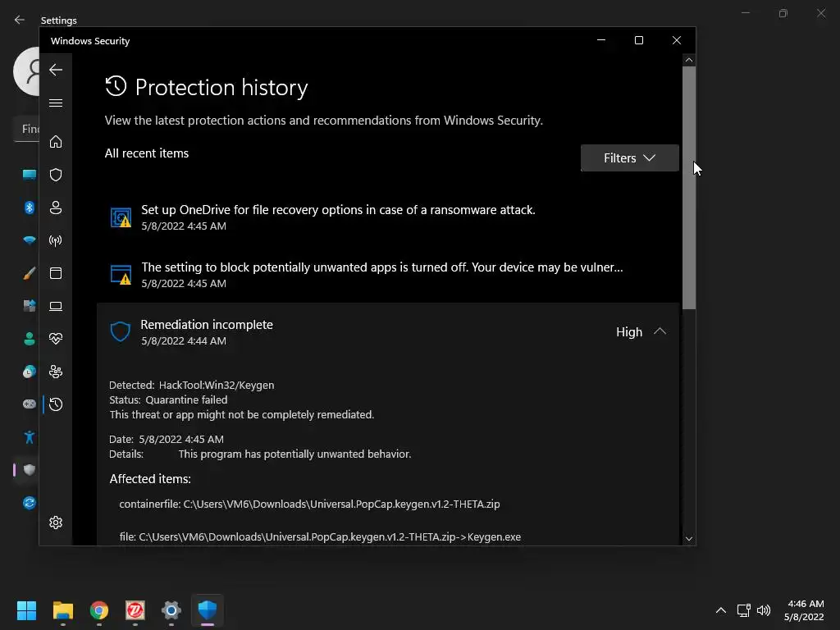Select the Remediation incomplete heading
Viewport: 840px width, 630px height.
point(206,325)
